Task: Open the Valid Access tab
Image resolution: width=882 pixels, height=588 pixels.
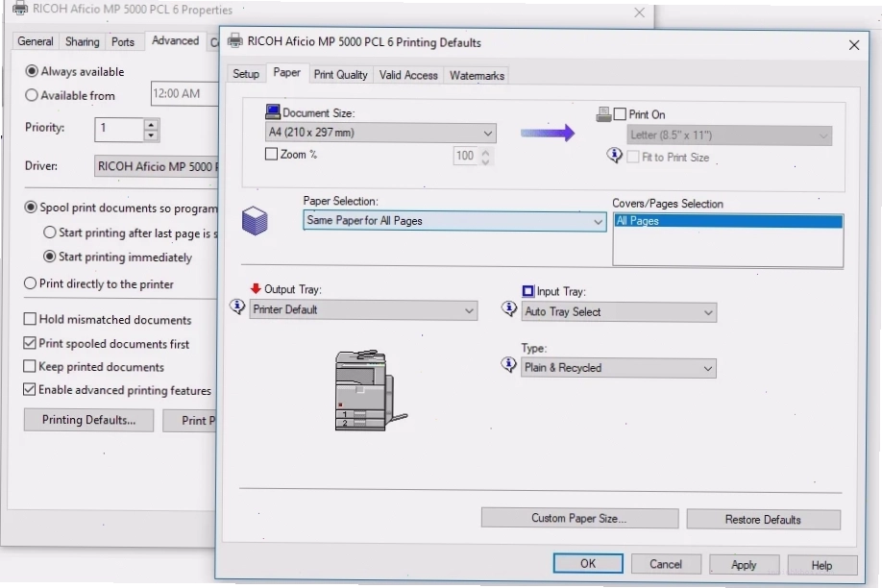Action: pos(408,75)
